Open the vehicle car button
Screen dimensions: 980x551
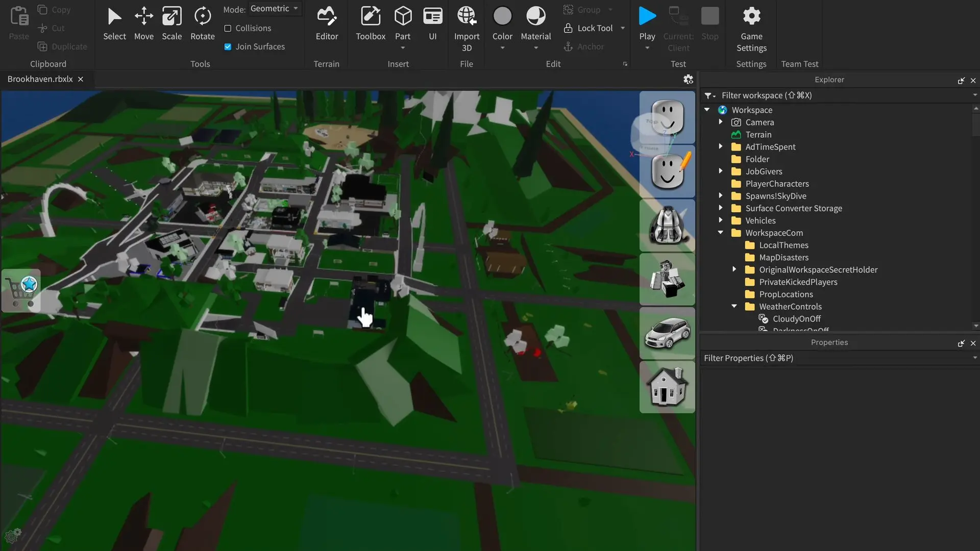pos(667,333)
